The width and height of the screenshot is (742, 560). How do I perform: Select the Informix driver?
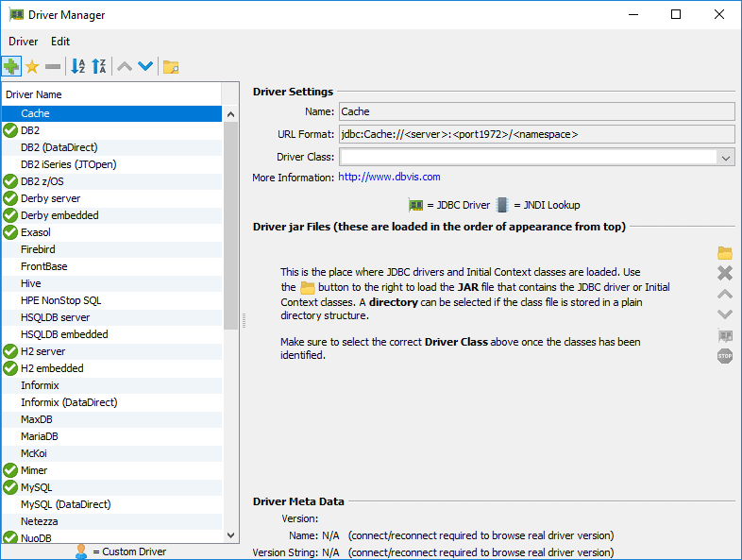pos(111,385)
